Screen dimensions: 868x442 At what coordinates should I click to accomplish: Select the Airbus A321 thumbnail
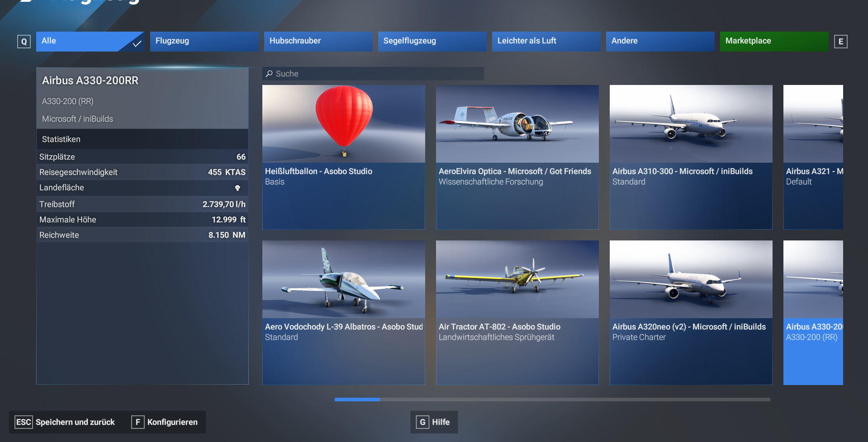[x=813, y=124]
